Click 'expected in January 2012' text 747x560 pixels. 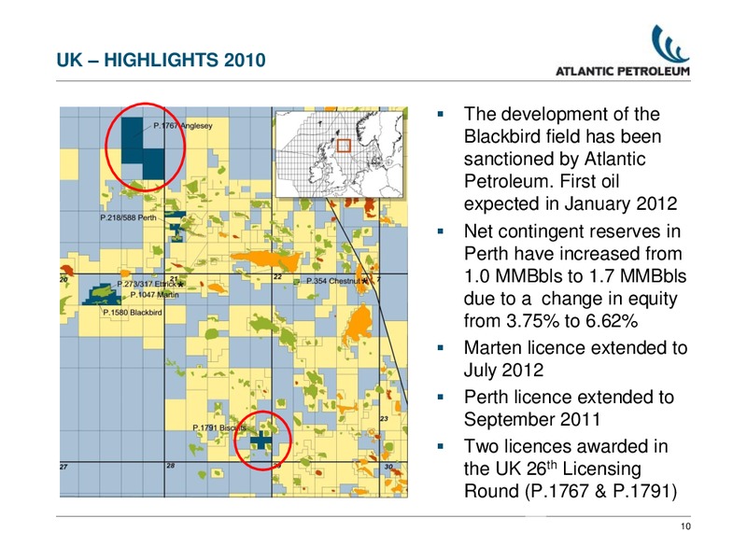pos(571,203)
